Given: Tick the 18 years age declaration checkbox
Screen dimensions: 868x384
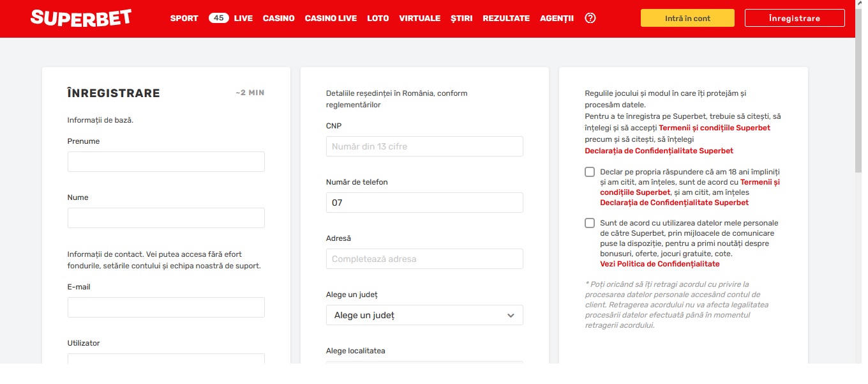Looking at the screenshot, I should click(x=590, y=173).
